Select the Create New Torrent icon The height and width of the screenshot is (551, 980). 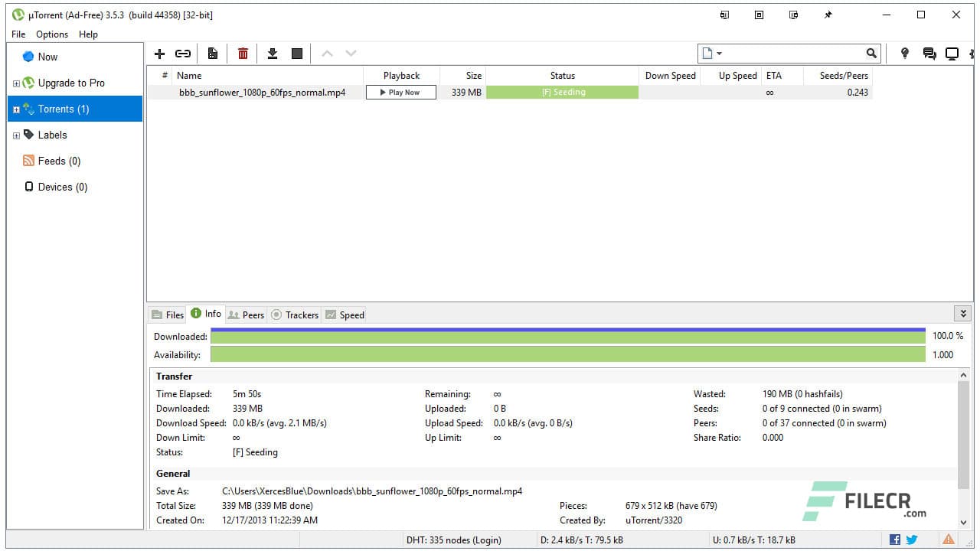pyautogui.click(x=213, y=54)
